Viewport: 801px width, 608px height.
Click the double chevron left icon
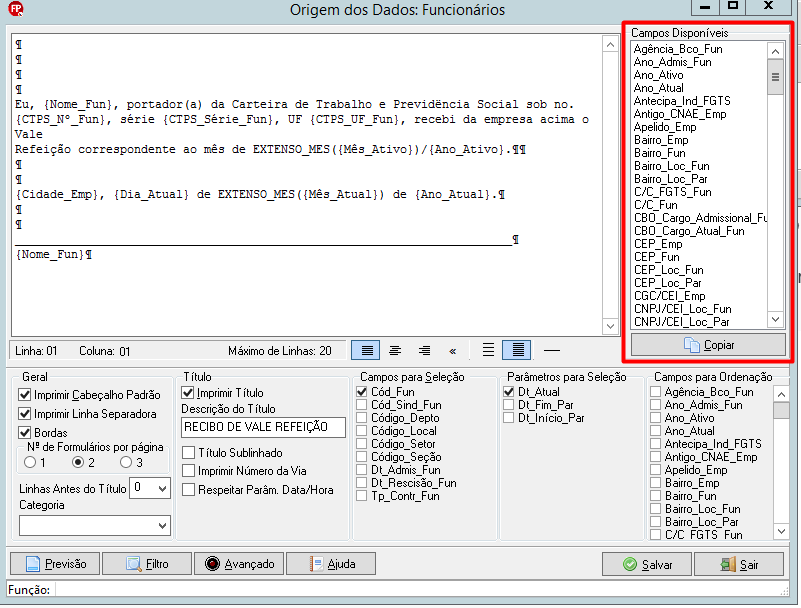pos(453,351)
